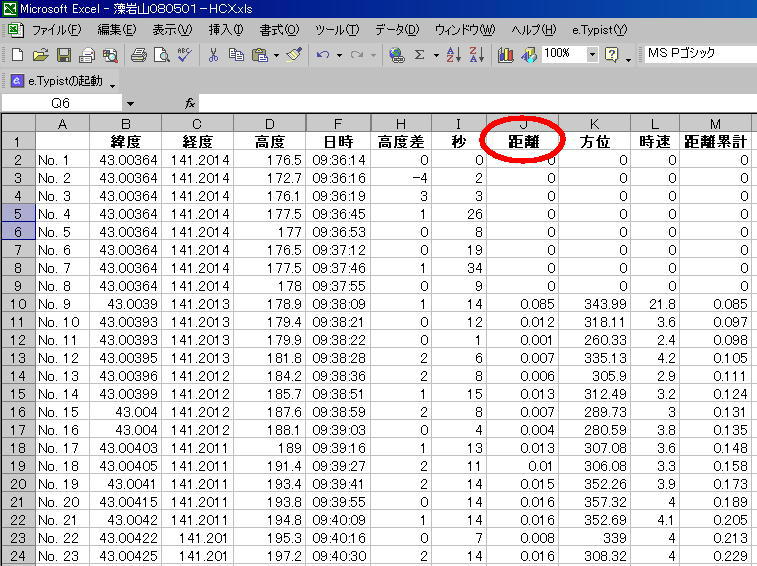This screenshot has width=757, height=566.
Task: Click the New workbook icon
Action: (17, 54)
